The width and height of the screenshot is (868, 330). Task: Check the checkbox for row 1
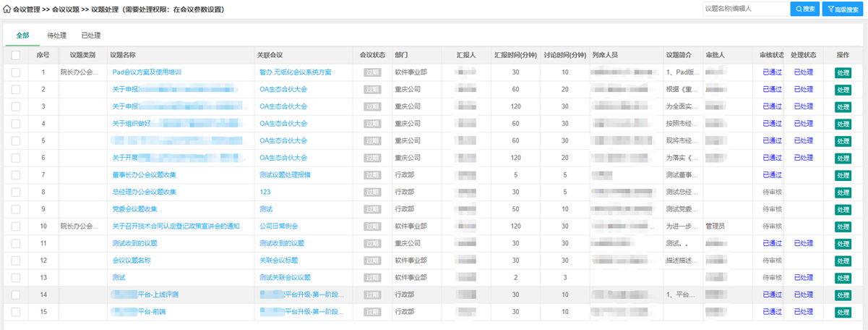[16, 72]
